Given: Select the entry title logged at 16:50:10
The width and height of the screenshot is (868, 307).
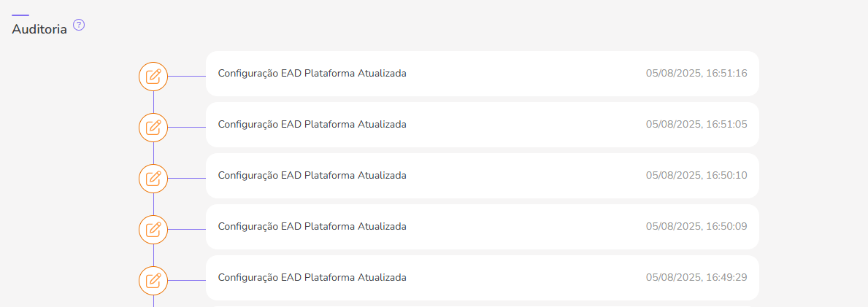Looking at the screenshot, I should click(312, 175).
